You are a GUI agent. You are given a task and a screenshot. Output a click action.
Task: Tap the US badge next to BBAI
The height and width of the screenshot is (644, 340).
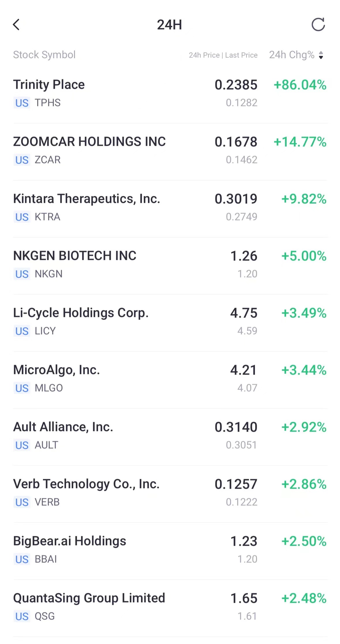point(22,559)
